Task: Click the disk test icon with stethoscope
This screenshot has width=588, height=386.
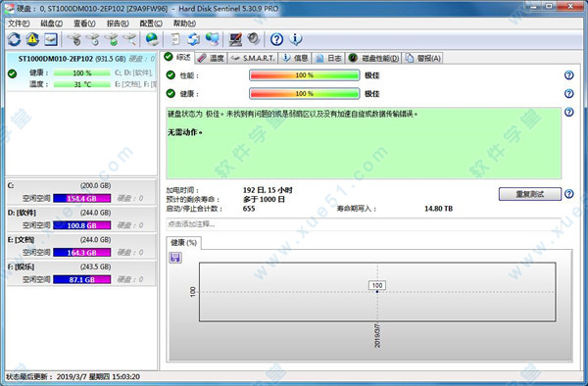Action: pyautogui.click(x=74, y=39)
